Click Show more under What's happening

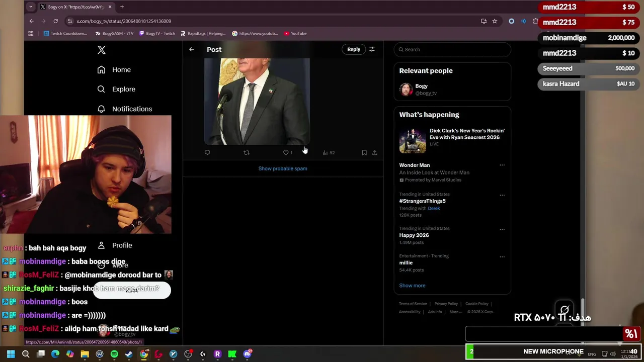coord(412,286)
